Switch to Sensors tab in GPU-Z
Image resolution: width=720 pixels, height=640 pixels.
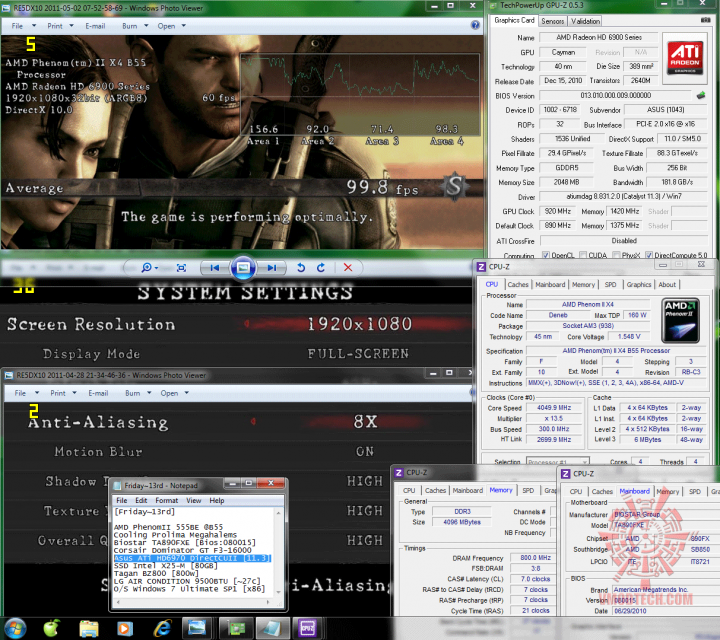(x=552, y=21)
